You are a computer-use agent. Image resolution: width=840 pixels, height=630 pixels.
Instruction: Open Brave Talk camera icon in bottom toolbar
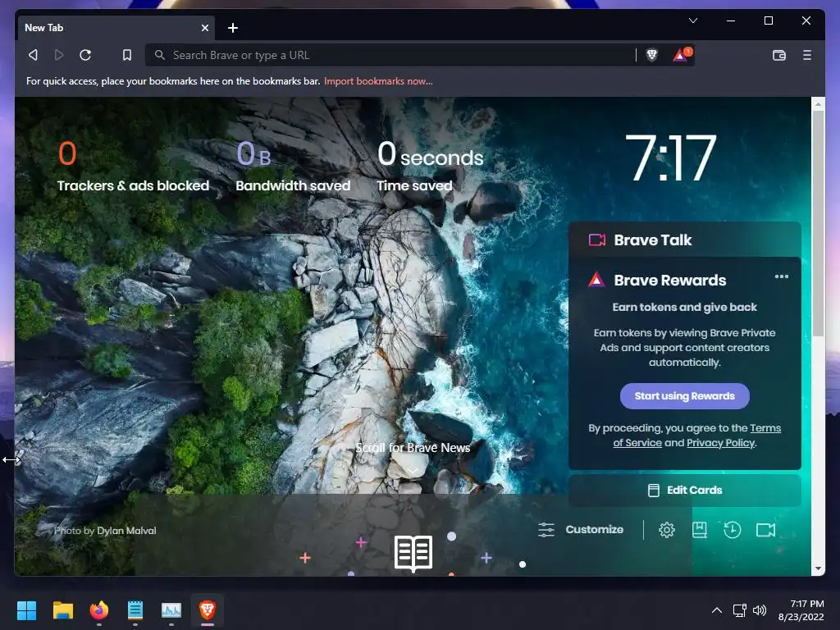coord(765,530)
